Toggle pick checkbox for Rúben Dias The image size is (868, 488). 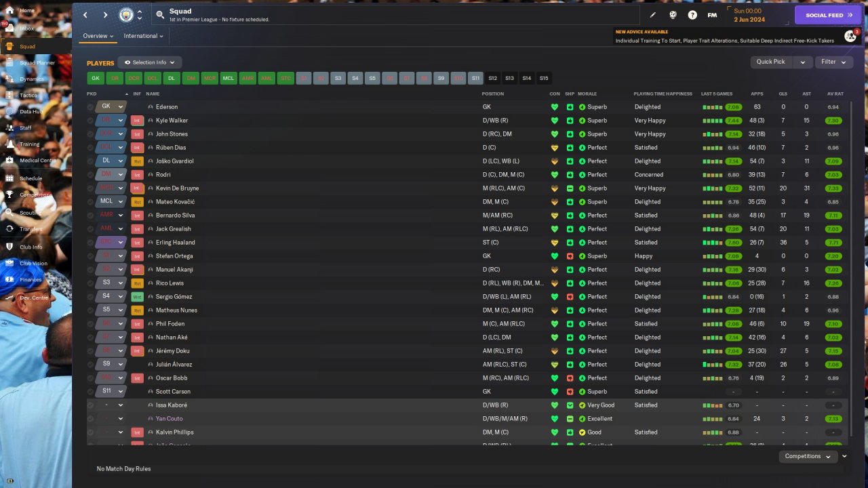tap(91, 148)
